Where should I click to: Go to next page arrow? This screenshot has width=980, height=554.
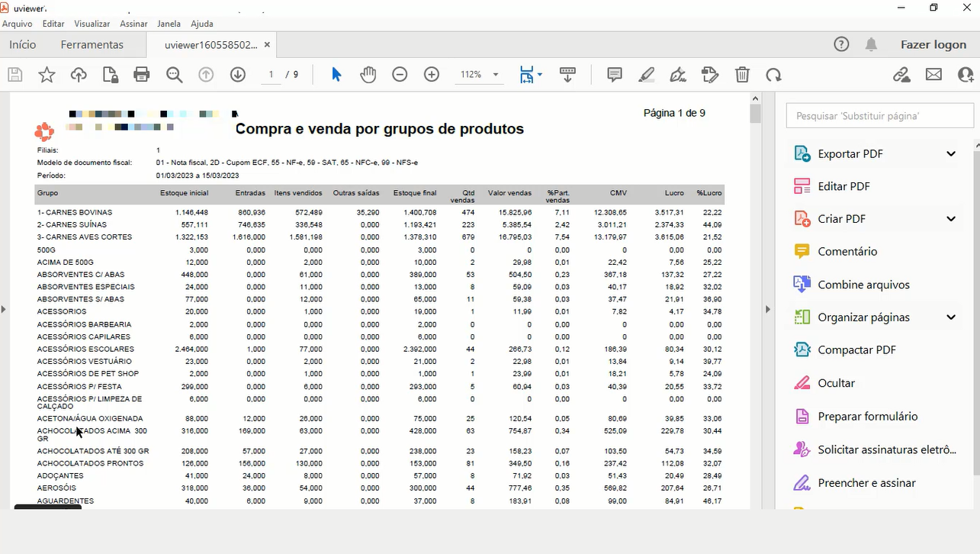[x=238, y=75]
